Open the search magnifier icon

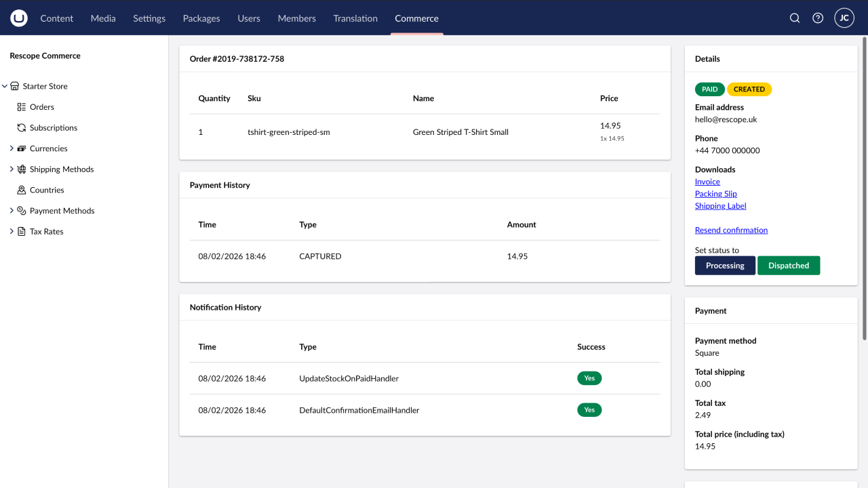tap(795, 18)
